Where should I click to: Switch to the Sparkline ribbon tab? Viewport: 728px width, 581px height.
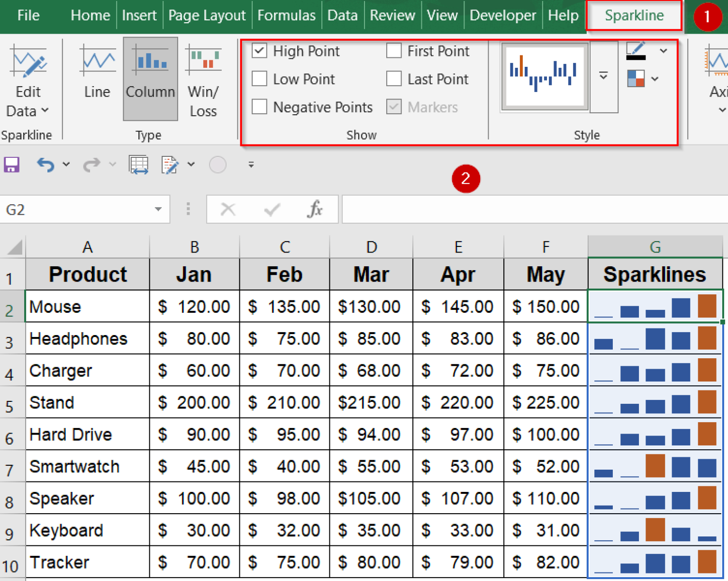[x=634, y=15]
